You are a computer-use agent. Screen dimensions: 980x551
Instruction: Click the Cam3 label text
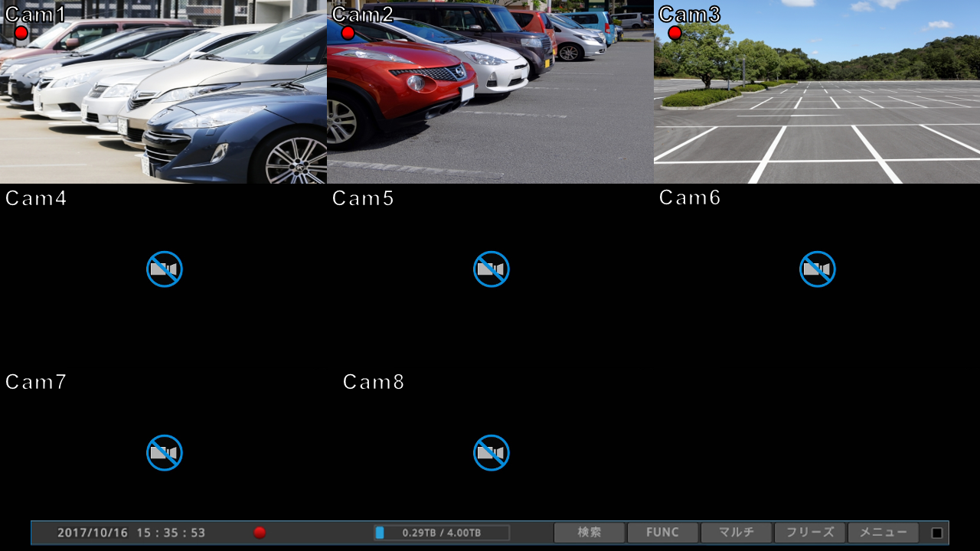coord(690,14)
